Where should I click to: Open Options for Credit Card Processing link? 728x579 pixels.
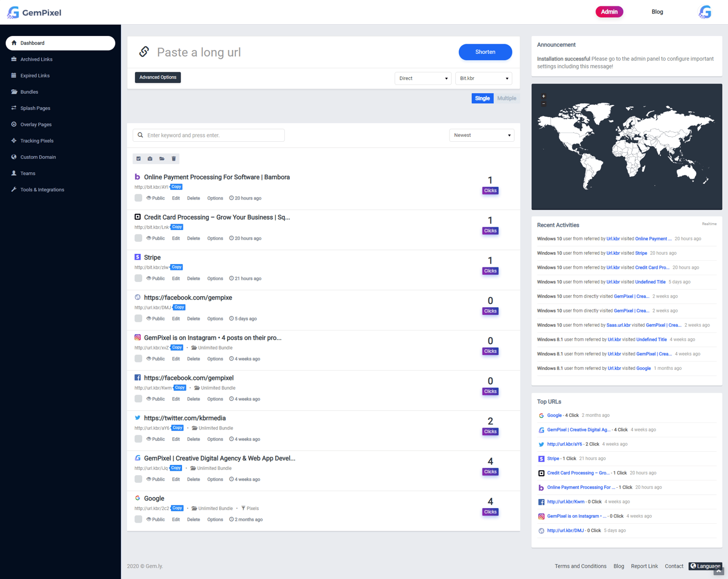(215, 238)
